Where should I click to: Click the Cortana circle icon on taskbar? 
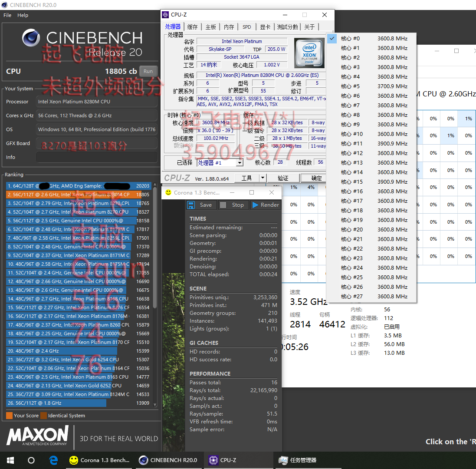[31, 460]
